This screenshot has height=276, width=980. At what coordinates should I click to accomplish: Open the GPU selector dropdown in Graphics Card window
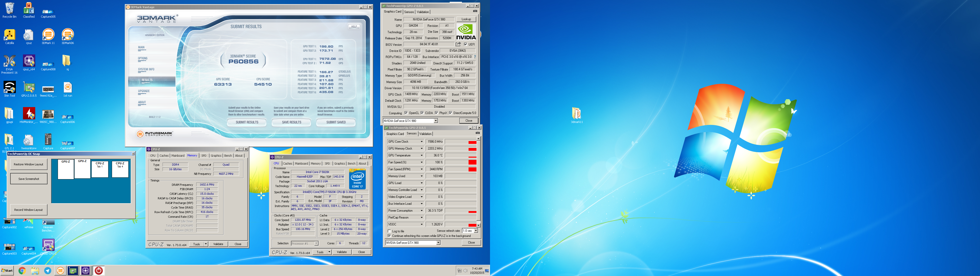[x=436, y=120]
